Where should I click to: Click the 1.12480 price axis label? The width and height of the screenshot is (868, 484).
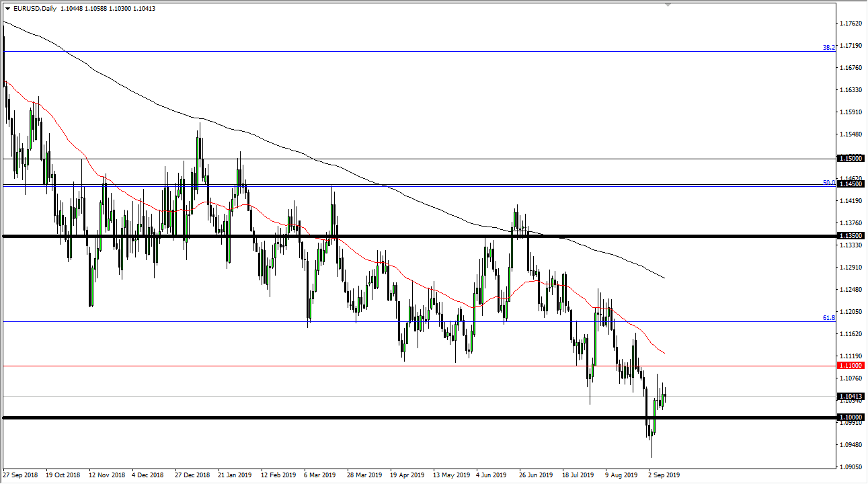tap(851, 290)
